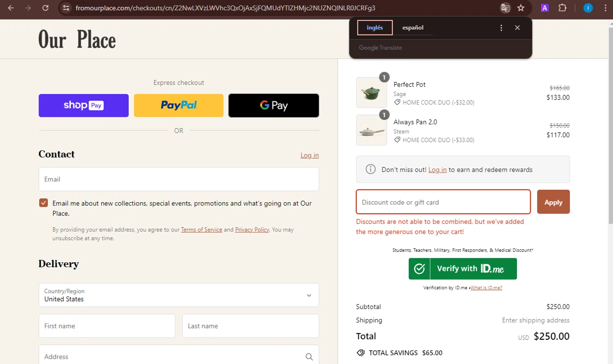Screen dimensions: 613x364
Task: Focus the Email input field
Action: [179, 179]
